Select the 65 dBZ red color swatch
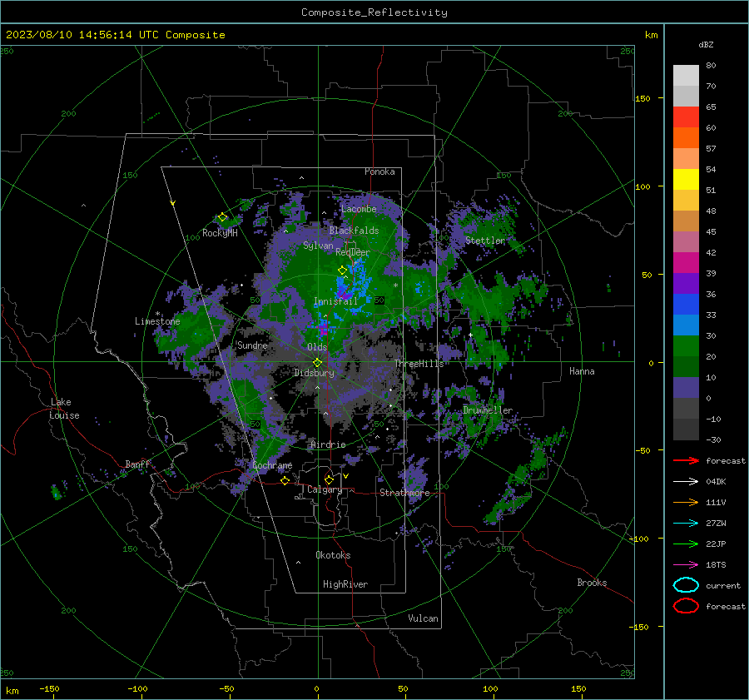The width and height of the screenshot is (749, 700). [x=686, y=117]
